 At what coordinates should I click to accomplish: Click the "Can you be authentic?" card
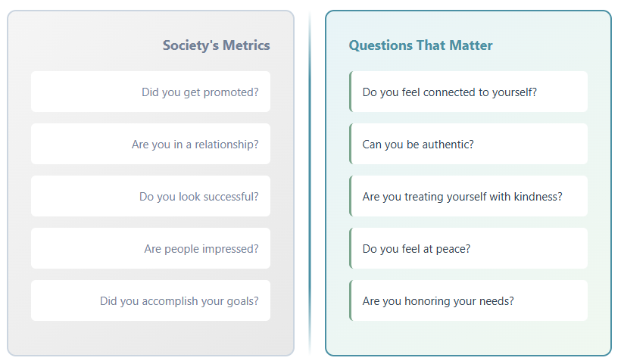[x=469, y=144]
